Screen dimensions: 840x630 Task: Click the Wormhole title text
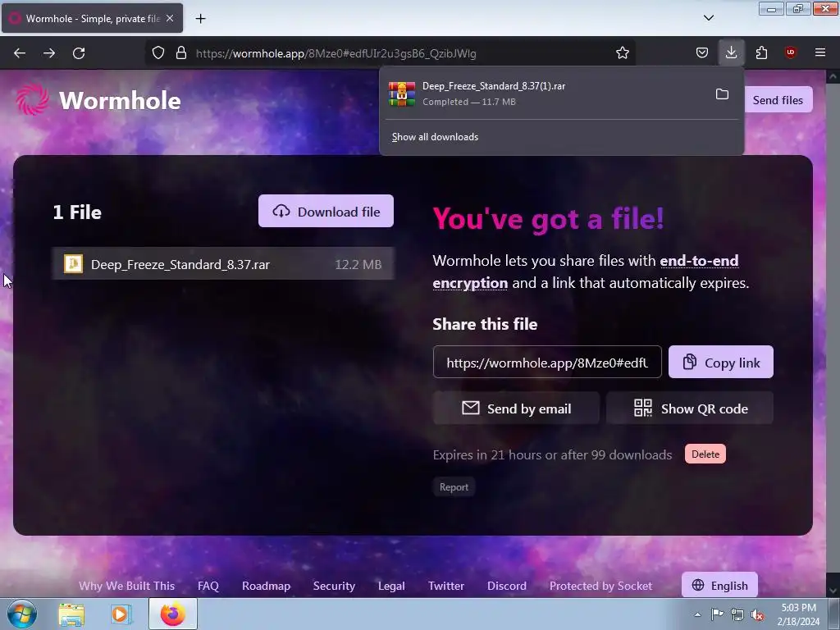(120, 101)
